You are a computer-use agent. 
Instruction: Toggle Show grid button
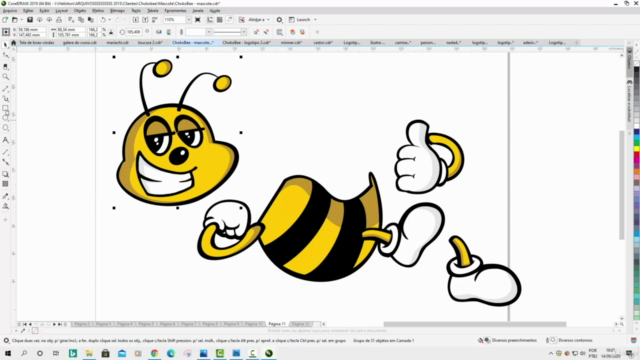[220, 20]
